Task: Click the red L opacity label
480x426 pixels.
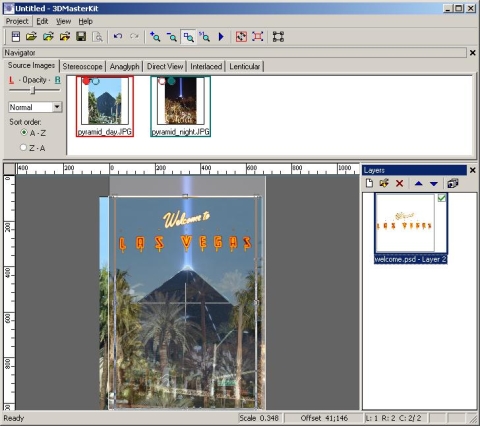Action: coord(12,80)
